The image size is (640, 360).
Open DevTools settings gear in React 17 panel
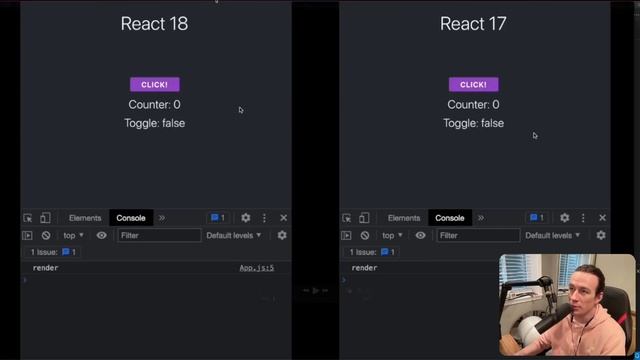coord(564,218)
